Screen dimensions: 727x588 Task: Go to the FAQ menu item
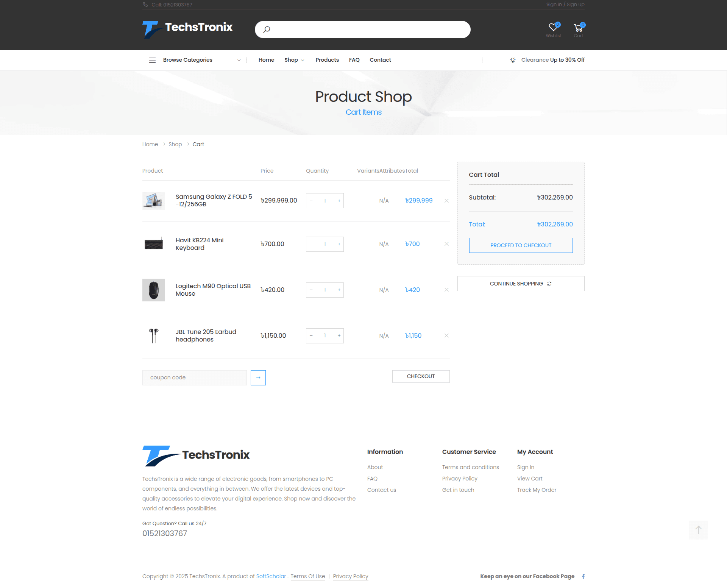coord(354,60)
